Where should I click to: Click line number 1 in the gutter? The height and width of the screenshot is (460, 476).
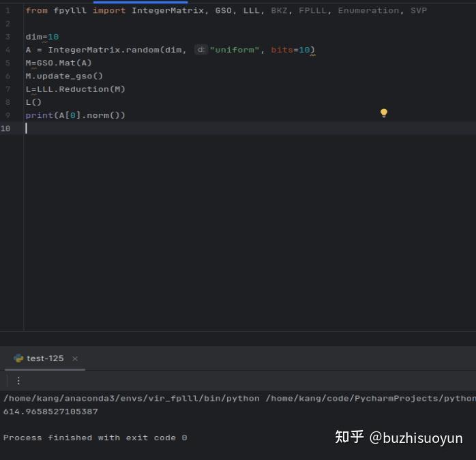point(8,11)
